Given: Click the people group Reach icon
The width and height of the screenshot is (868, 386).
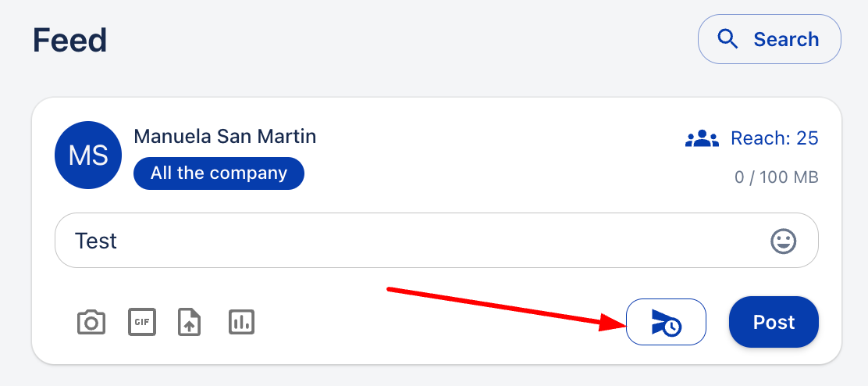Looking at the screenshot, I should click(x=701, y=139).
